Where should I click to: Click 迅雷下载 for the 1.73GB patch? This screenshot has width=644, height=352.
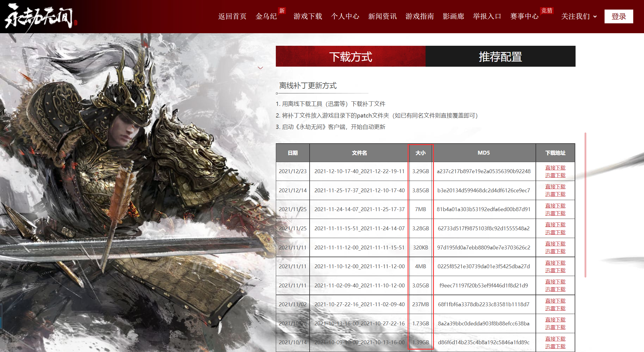point(555,327)
